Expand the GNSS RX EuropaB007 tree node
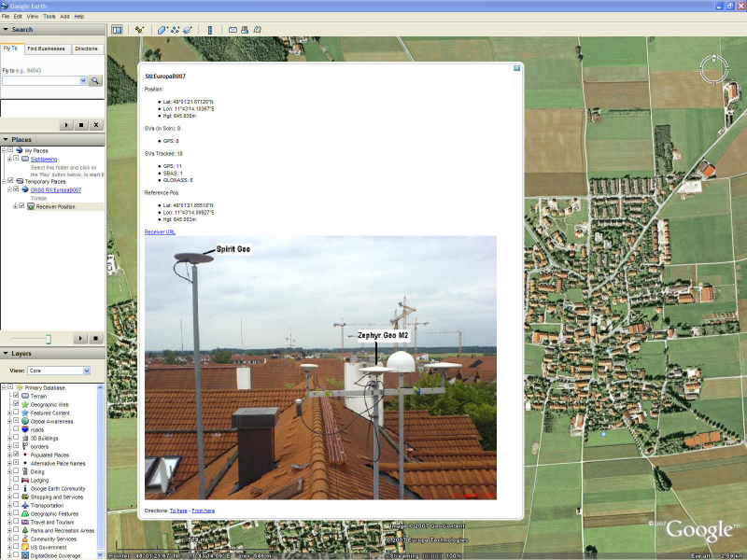 point(9,189)
